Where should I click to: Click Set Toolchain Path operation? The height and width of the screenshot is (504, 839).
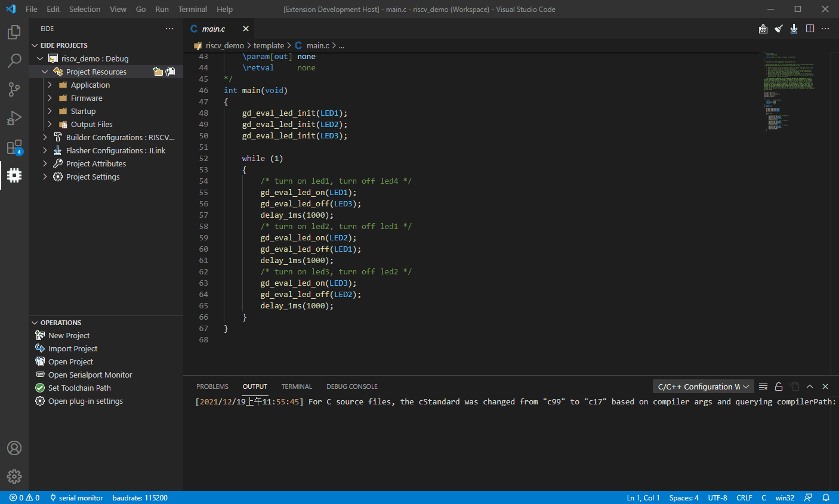tap(79, 388)
